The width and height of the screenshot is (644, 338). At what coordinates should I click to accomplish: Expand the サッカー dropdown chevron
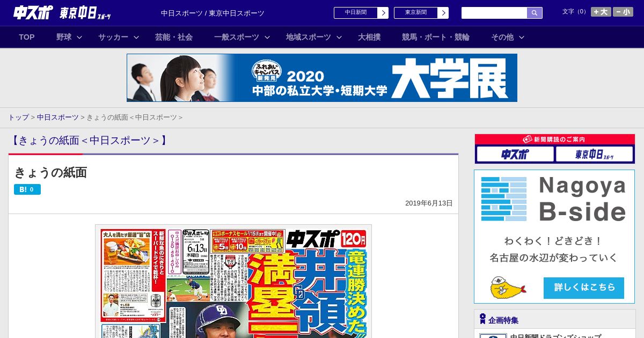click(136, 37)
